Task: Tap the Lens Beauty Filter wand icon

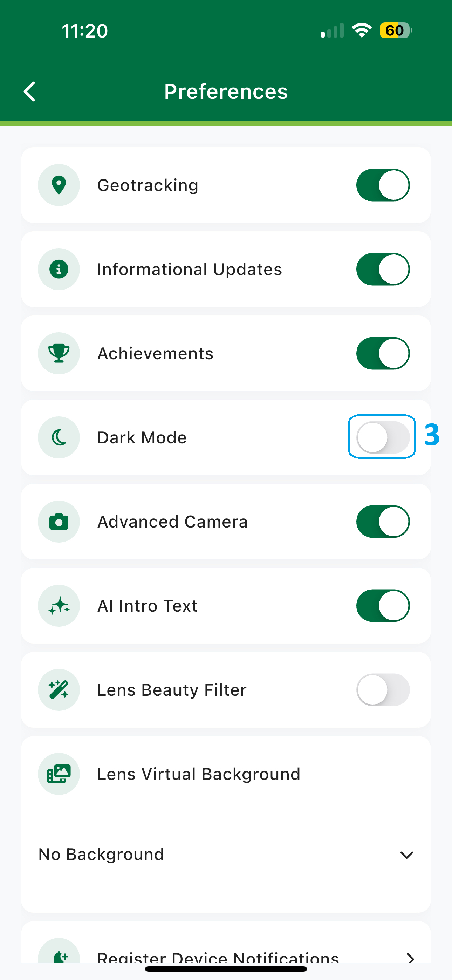Action: click(x=59, y=690)
